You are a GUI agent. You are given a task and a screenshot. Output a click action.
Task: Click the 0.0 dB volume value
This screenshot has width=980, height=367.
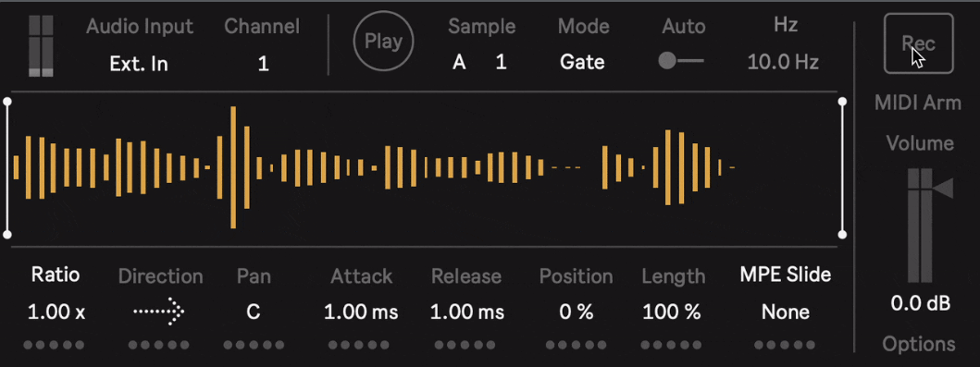point(920,304)
